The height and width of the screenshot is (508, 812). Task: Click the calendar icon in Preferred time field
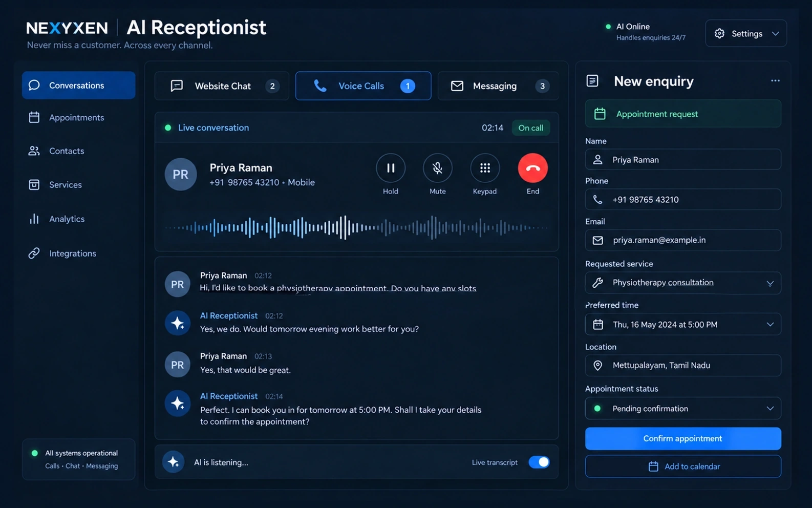click(597, 324)
